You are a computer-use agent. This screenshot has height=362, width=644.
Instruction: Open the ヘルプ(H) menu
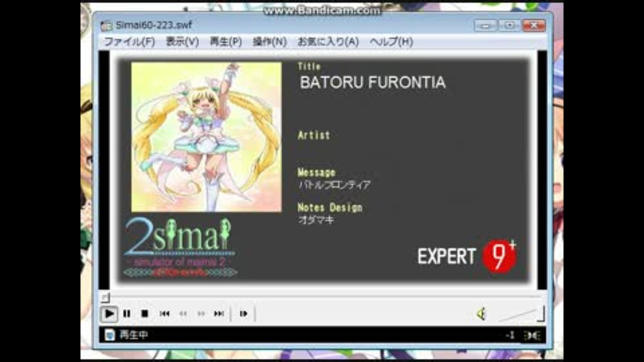(391, 42)
